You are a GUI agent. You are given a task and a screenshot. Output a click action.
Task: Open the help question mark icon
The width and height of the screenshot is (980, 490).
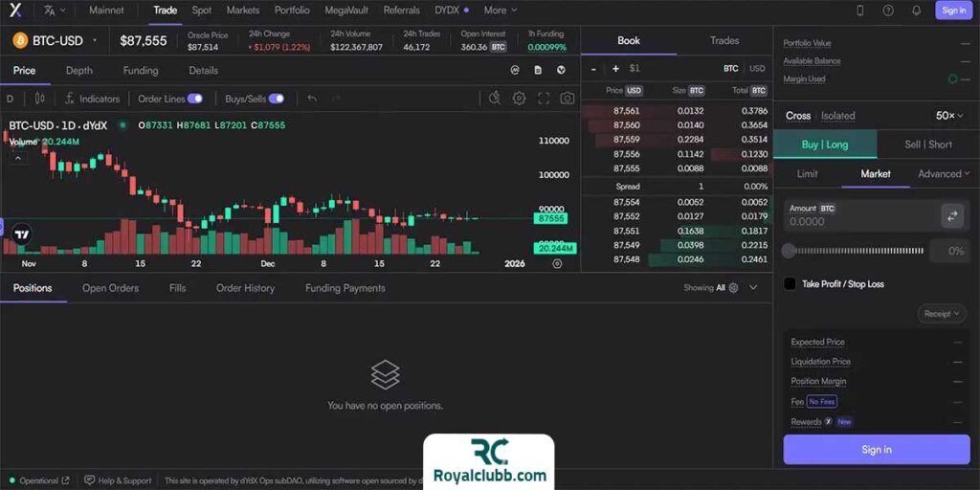click(x=887, y=10)
